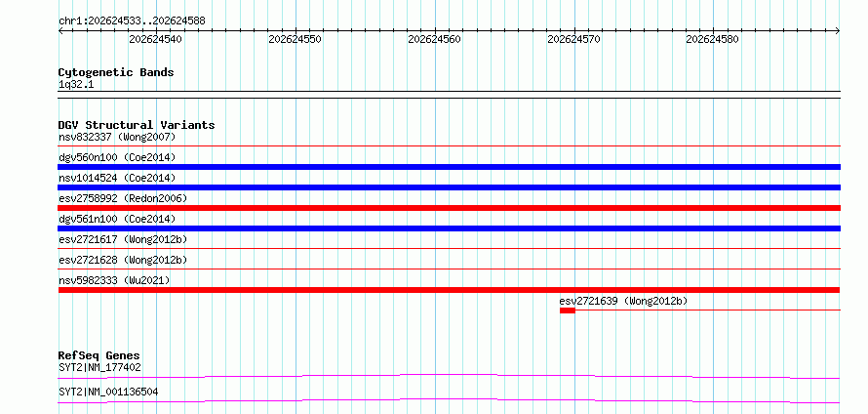The image size is (868, 414).
Task: Click the chr1:202624533..202624588 region label
Action: click(x=132, y=21)
